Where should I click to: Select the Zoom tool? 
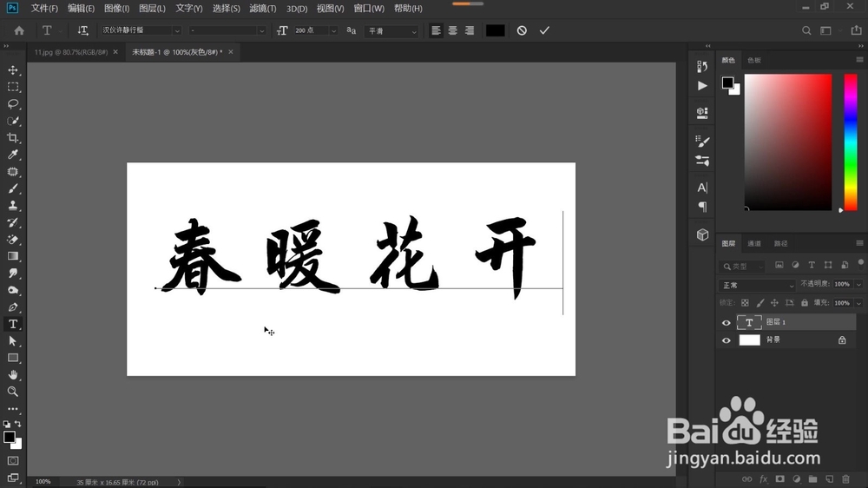click(x=13, y=392)
